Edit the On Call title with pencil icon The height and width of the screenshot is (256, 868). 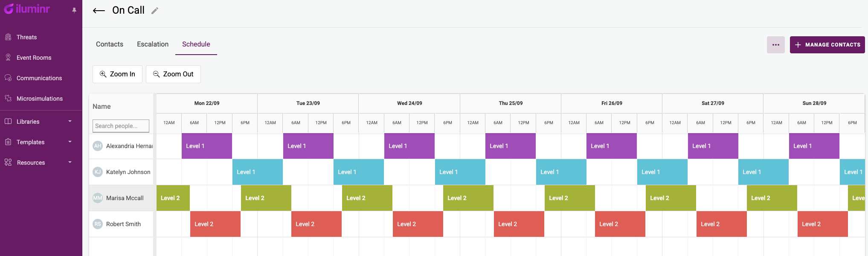(x=155, y=11)
